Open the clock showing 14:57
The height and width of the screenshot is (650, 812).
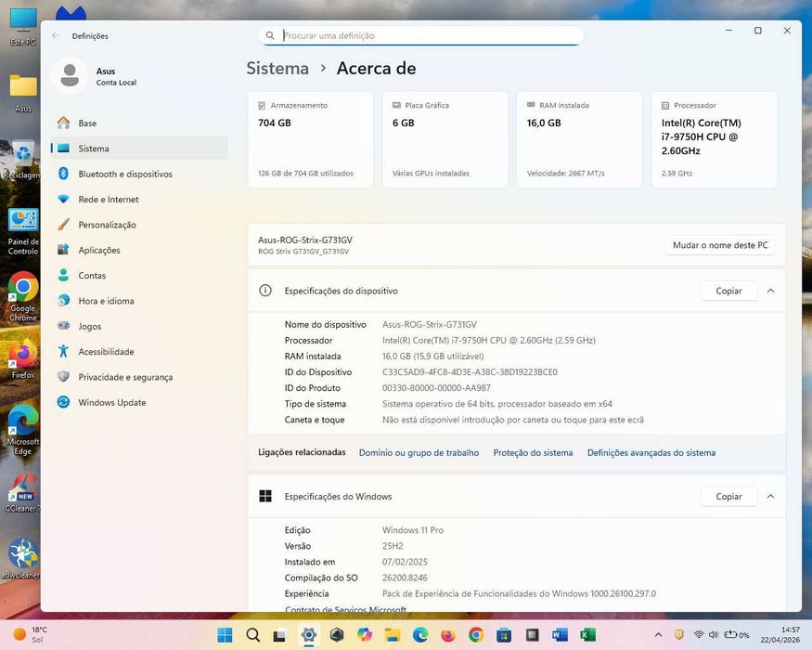pos(780,634)
